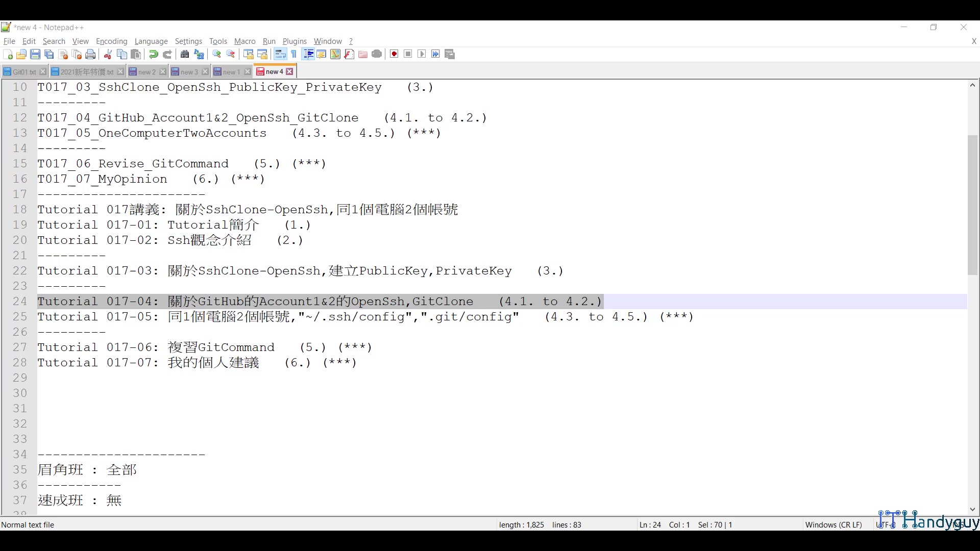The image size is (980, 551).
Task: Open a file with the Open icon
Action: point(21,54)
